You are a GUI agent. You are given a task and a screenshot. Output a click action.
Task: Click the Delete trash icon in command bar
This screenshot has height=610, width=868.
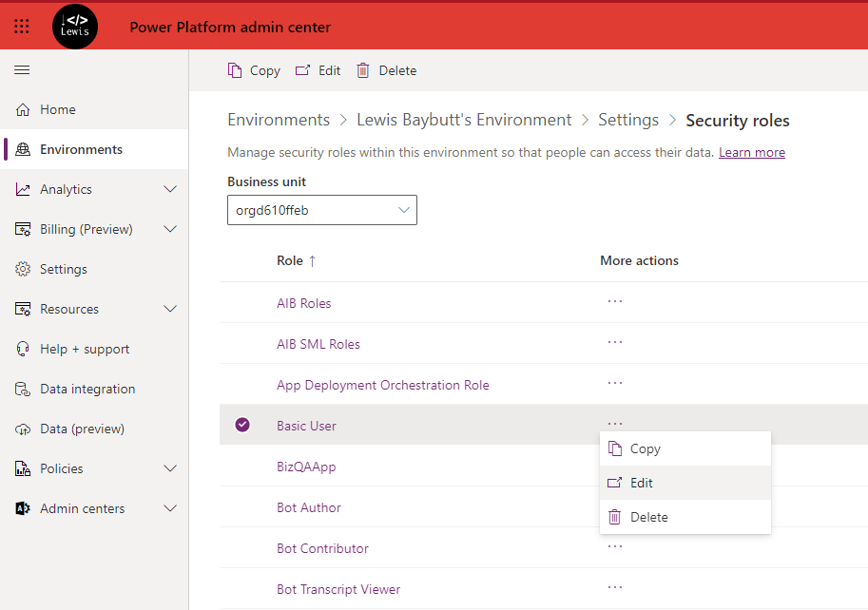coord(363,70)
